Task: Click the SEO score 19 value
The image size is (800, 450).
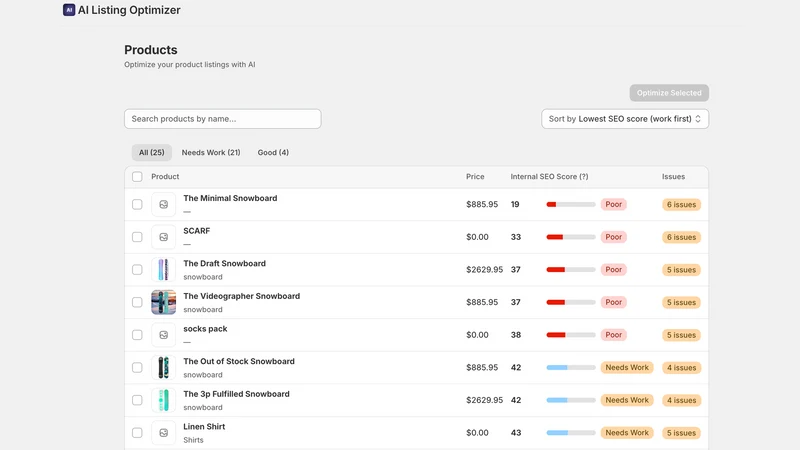Action: tap(515, 204)
